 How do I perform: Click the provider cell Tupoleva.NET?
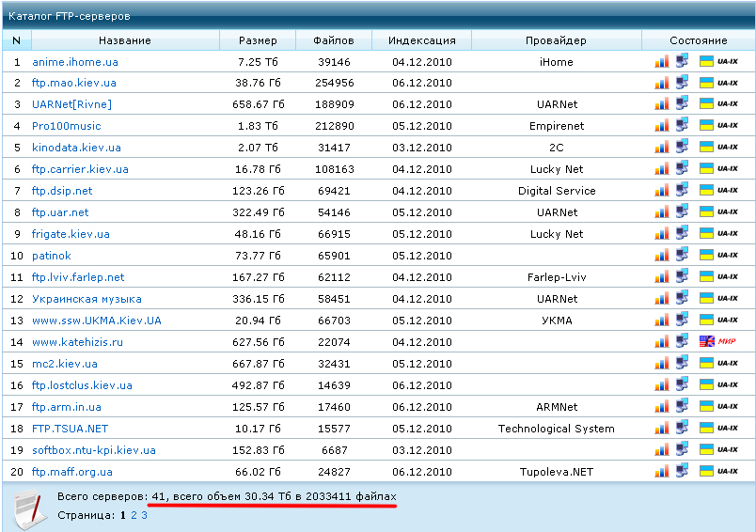click(x=557, y=472)
